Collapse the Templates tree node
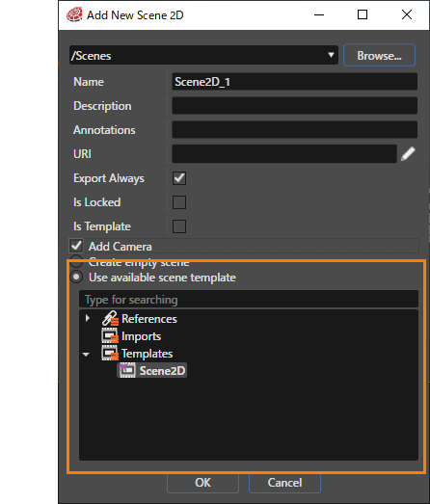Viewport: 430px width, 504px height. click(x=86, y=355)
